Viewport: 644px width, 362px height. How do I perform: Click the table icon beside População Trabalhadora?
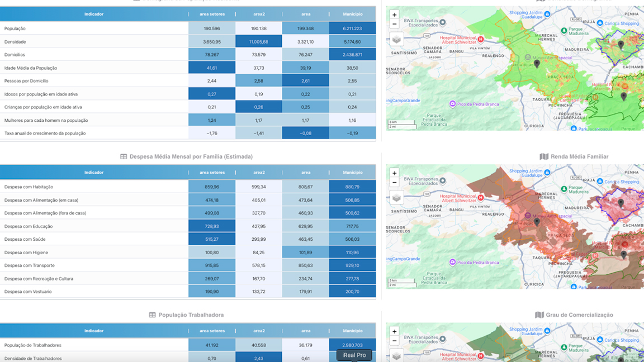tap(152, 315)
